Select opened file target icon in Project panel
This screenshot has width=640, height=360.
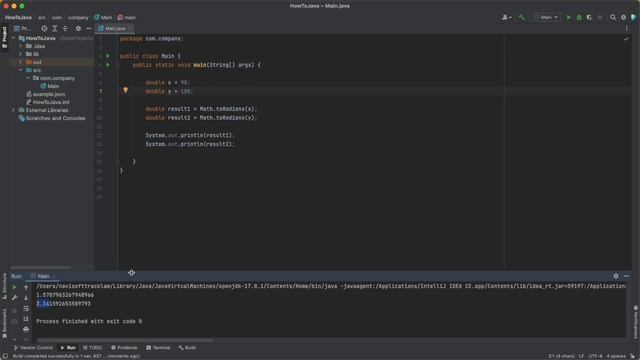point(44,29)
